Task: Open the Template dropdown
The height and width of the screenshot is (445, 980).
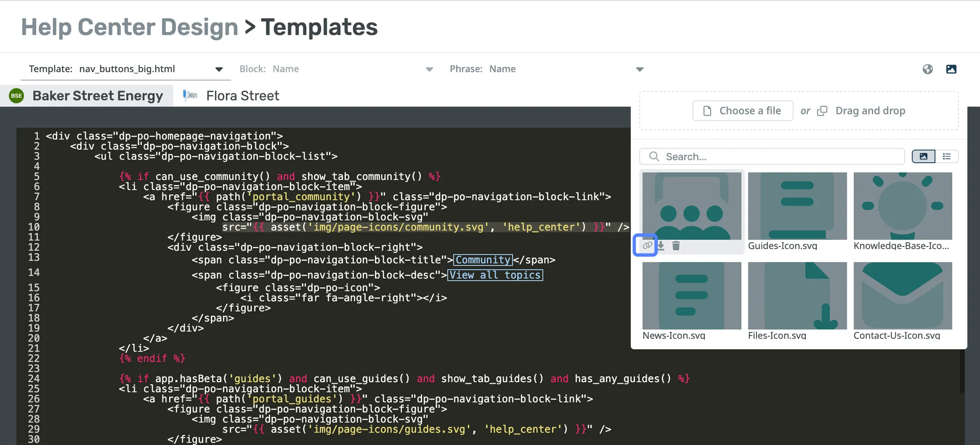Action: [x=219, y=69]
